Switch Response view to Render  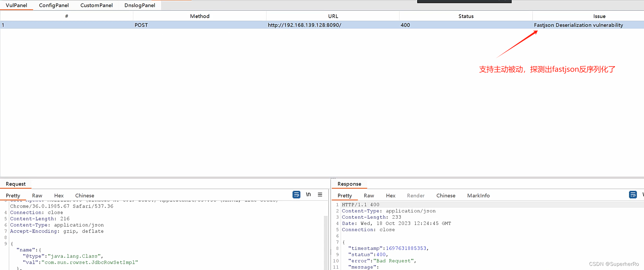click(416, 195)
